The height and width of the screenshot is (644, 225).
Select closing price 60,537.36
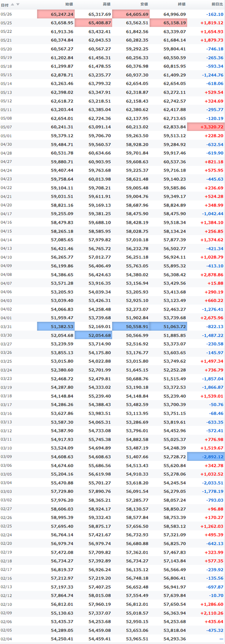(x=175, y=162)
